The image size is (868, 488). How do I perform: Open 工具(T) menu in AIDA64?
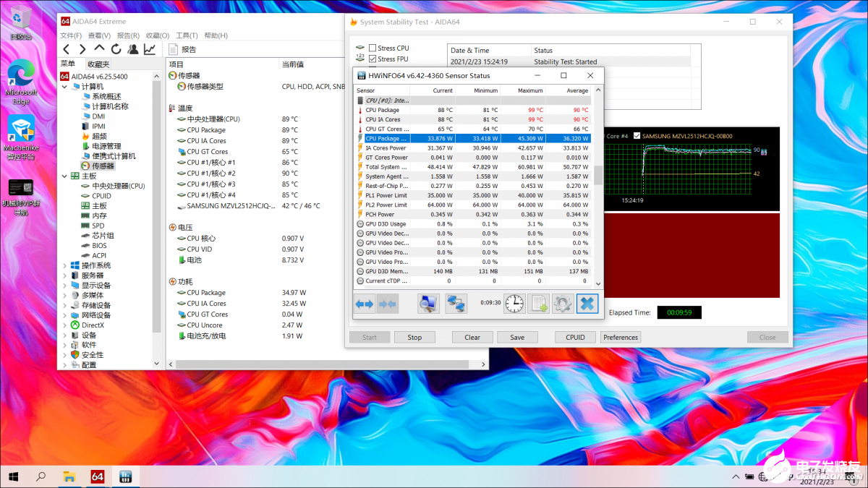click(x=187, y=35)
